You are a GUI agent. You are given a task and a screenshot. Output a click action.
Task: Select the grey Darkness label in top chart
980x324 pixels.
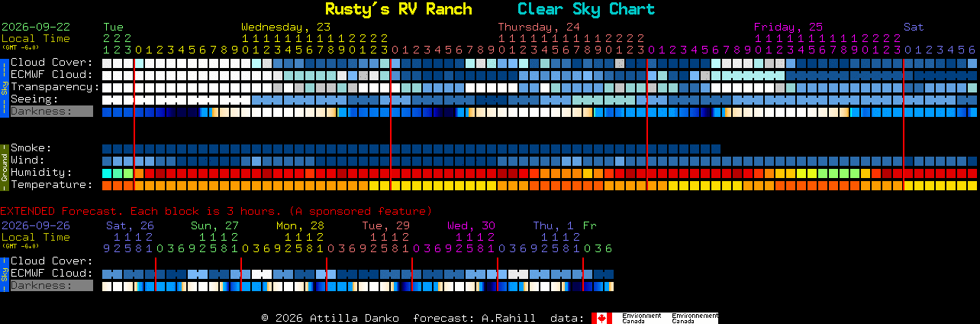51,112
